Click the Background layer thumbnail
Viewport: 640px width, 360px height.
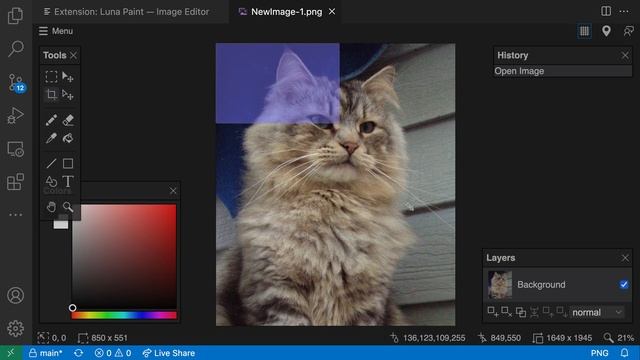(500, 284)
